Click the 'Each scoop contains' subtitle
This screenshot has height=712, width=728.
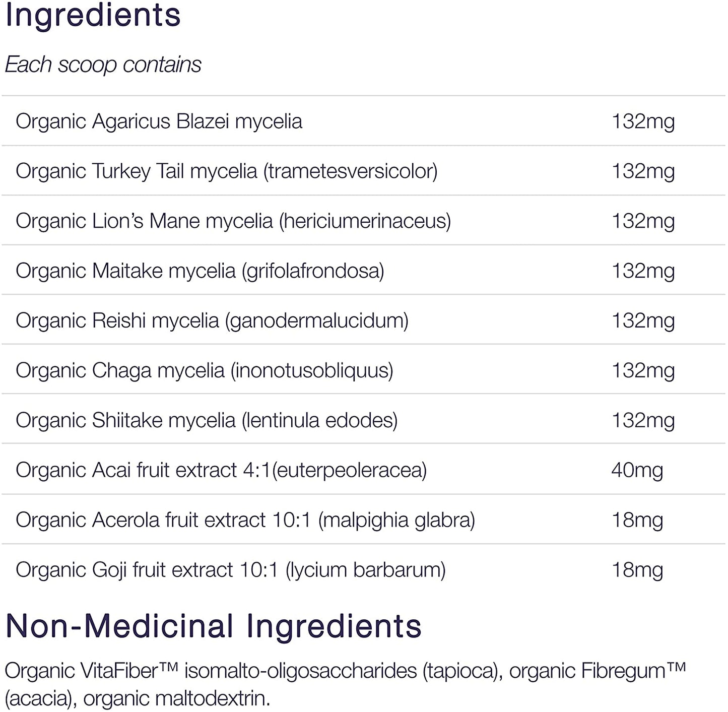click(x=103, y=64)
